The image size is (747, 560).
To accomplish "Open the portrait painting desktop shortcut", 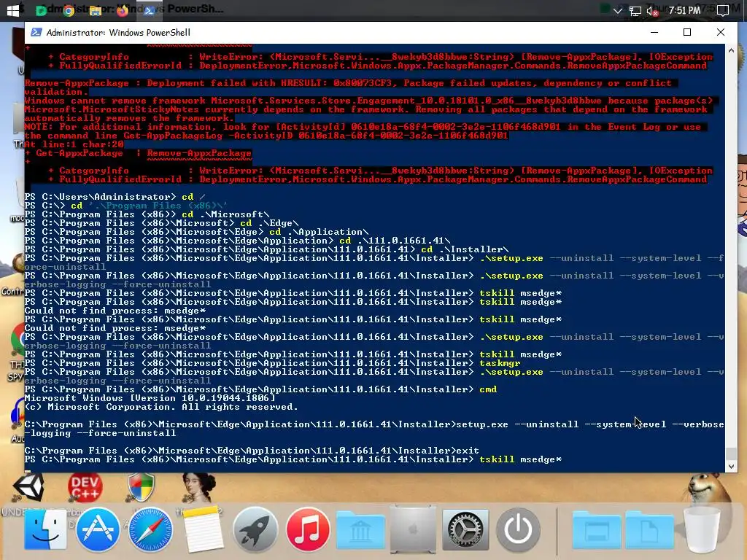I will 198,486.
